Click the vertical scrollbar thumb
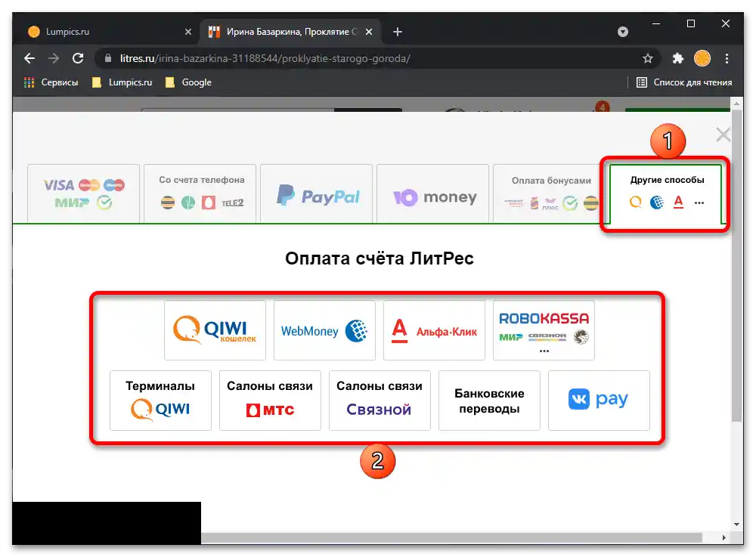This screenshot has width=756, height=557. (736, 265)
